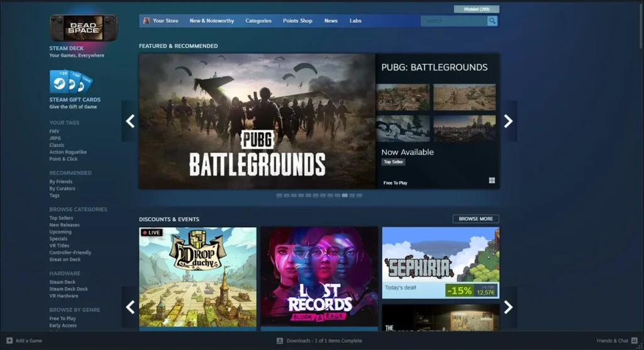Select the JRPG tag
Image resolution: width=644 pixels, height=350 pixels.
(55, 138)
